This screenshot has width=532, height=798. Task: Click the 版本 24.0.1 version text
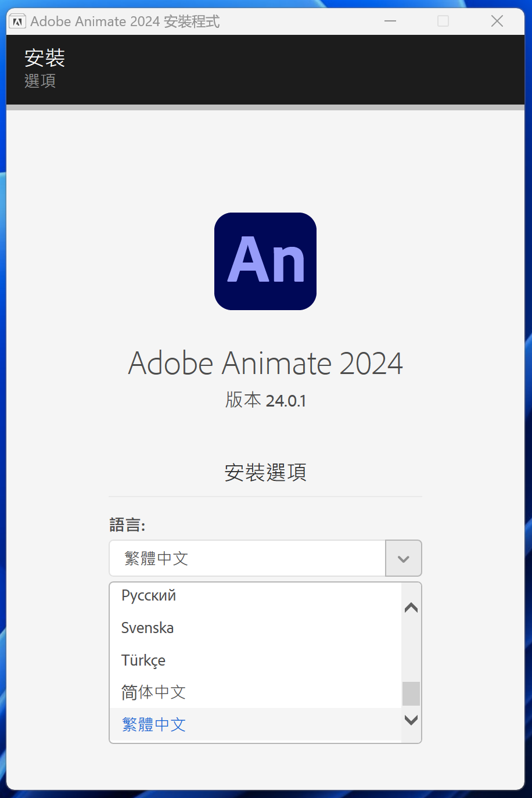click(265, 400)
